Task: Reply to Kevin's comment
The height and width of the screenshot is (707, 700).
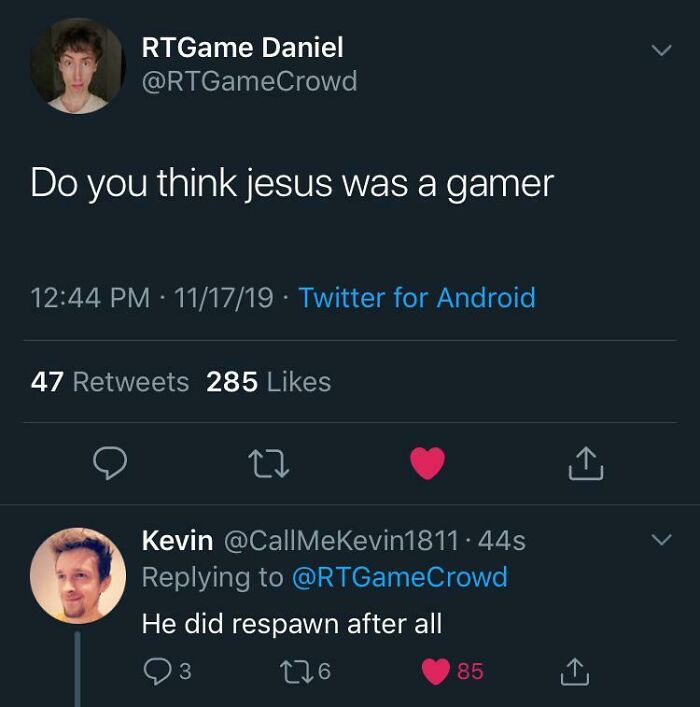Action: point(158,672)
